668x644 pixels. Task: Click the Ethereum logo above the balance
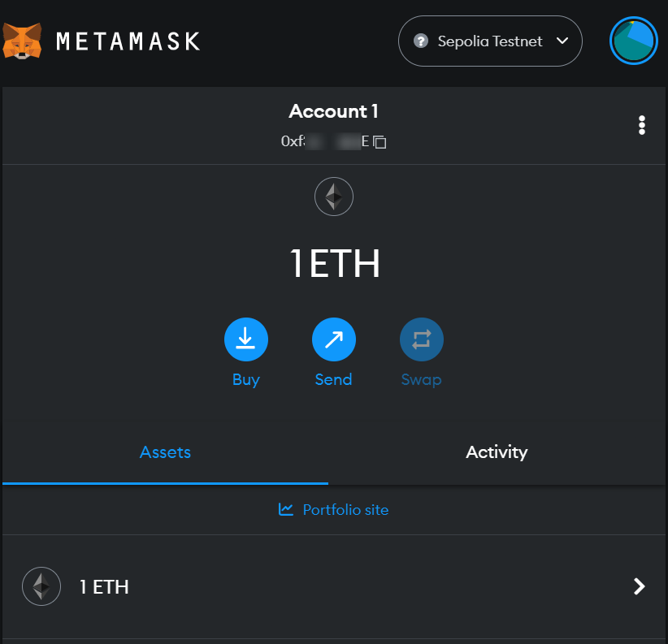tap(333, 197)
